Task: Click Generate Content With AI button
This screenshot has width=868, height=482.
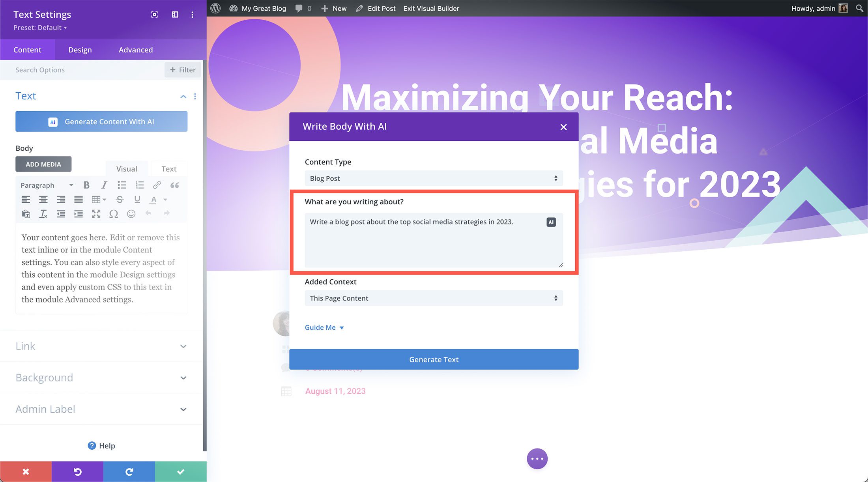Action: [x=101, y=121]
